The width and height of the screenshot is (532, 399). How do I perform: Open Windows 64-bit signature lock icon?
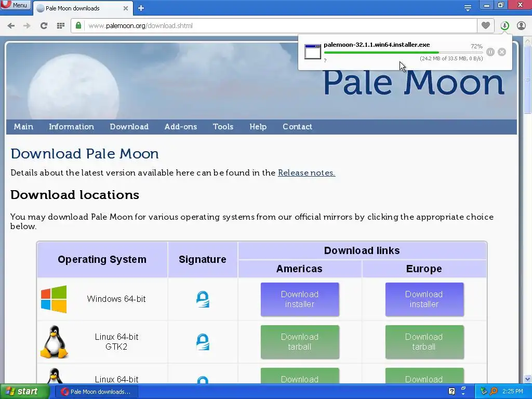click(x=203, y=299)
